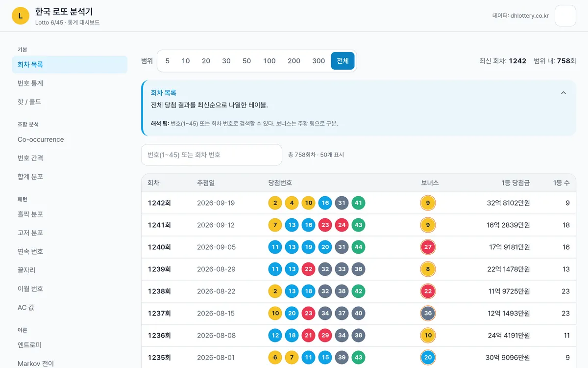Open 엔트로피 in the sidebar
Viewport: 588px width, 368px height.
[x=70, y=345]
